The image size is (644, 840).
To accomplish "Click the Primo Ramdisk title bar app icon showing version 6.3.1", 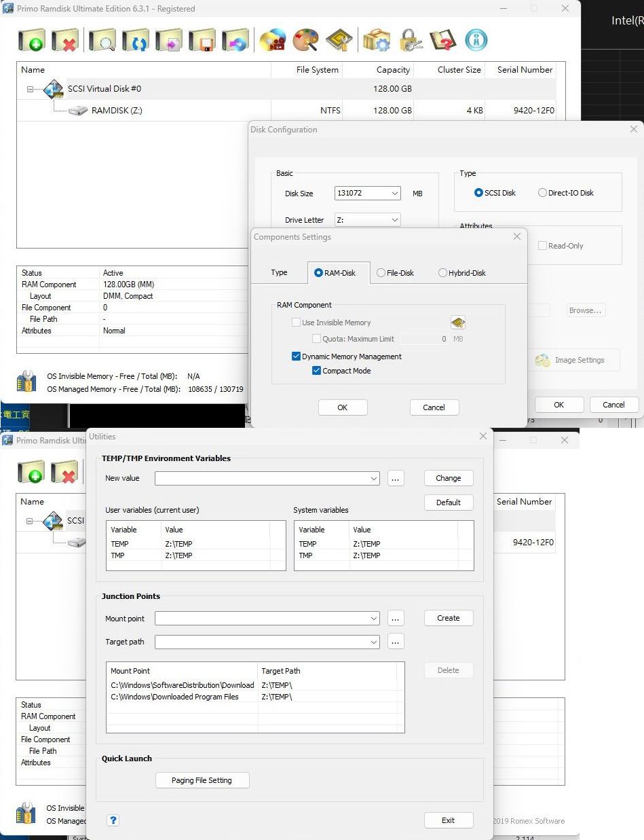I will coord(8,9).
